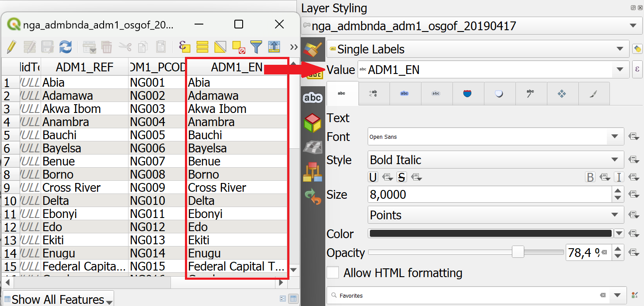Click the select features by expression icon

[x=185, y=46]
